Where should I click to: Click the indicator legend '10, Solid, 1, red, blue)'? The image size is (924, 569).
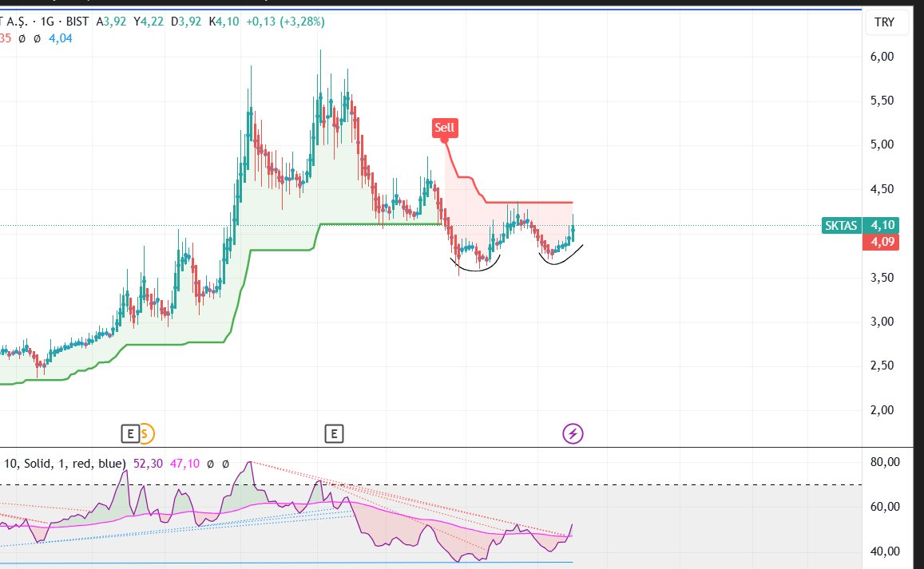pos(65,464)
